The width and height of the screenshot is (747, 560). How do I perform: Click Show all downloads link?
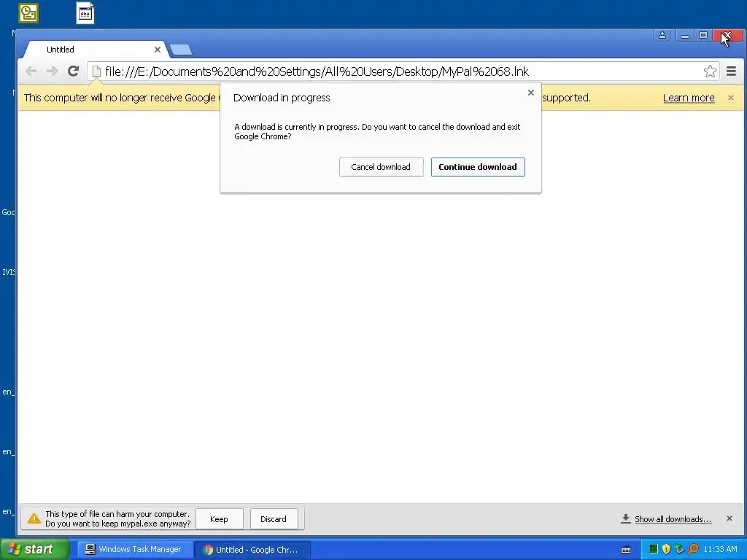[x=673, y=519]
